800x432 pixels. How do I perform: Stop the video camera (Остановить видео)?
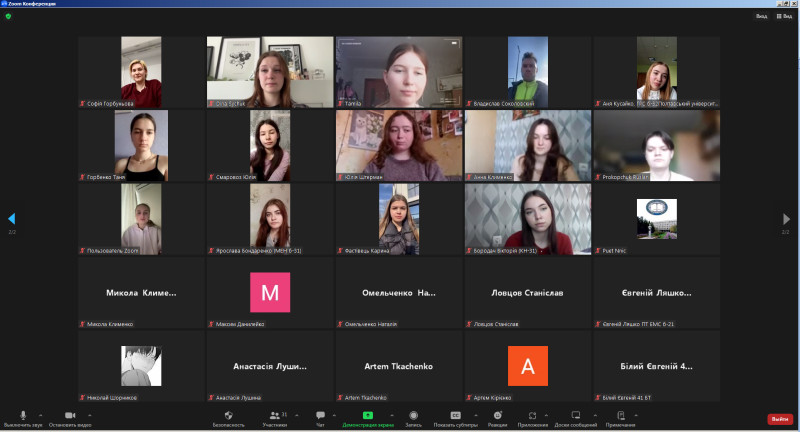[x=70, y=415]
